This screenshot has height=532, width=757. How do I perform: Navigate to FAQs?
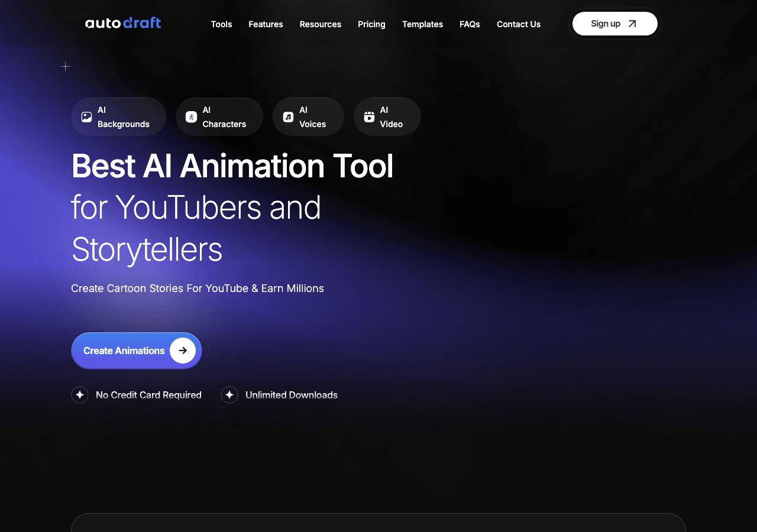coord(470,24)
